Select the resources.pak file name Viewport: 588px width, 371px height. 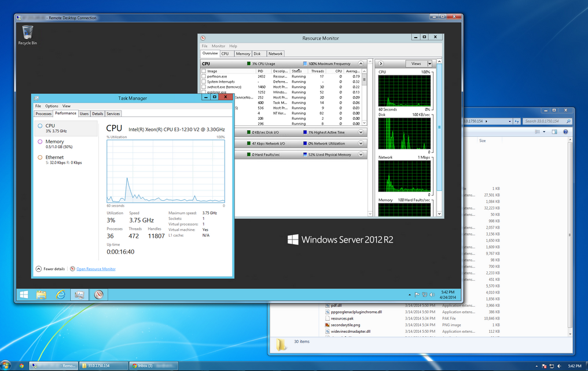[342, 318]
